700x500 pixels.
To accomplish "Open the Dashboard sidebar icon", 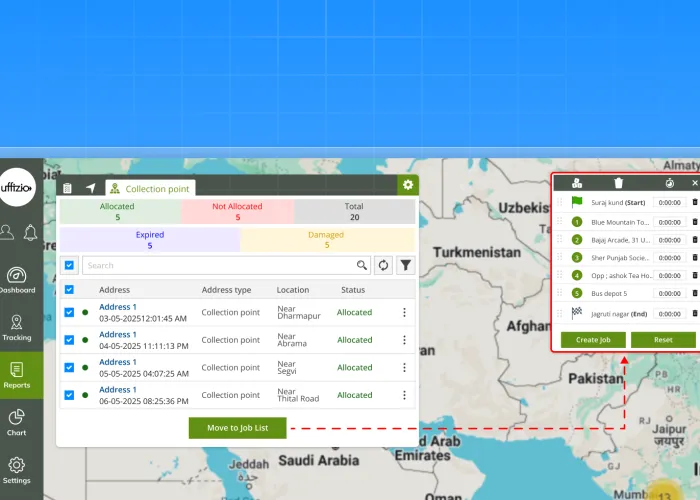I will [16, 279].
